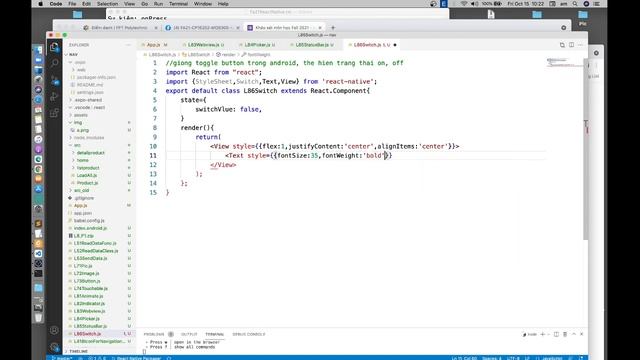Image resolution: width=640 pixels, height=360 pixels.
Task: Click JavaScript language mode in status bar
Action: 552,358
